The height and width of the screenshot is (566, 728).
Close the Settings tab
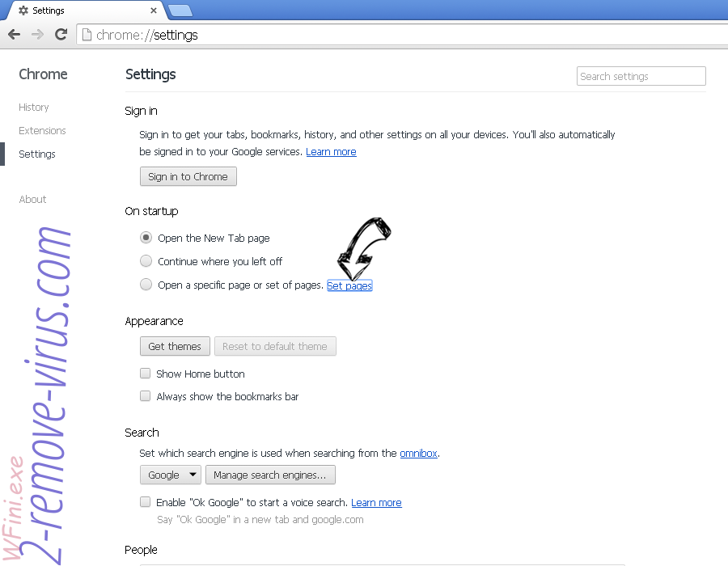154,11
